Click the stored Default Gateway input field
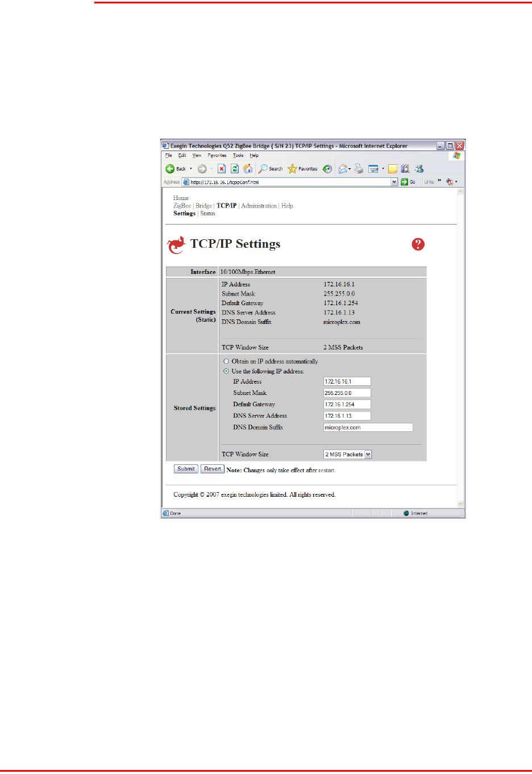Screen dimensions: 532x774 pyautogui.click(x=347, y=404)
